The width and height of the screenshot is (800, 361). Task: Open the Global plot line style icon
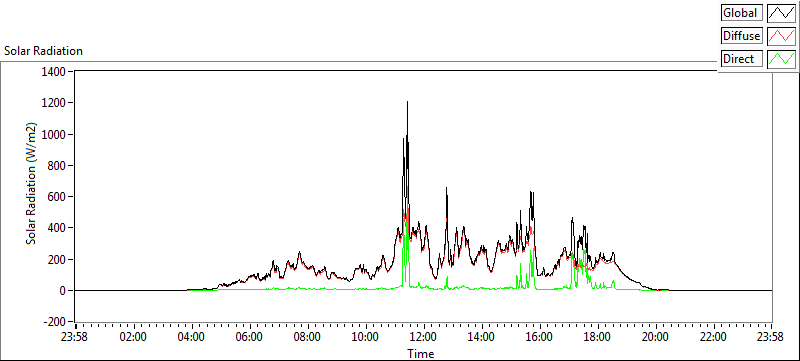(781, 13)
